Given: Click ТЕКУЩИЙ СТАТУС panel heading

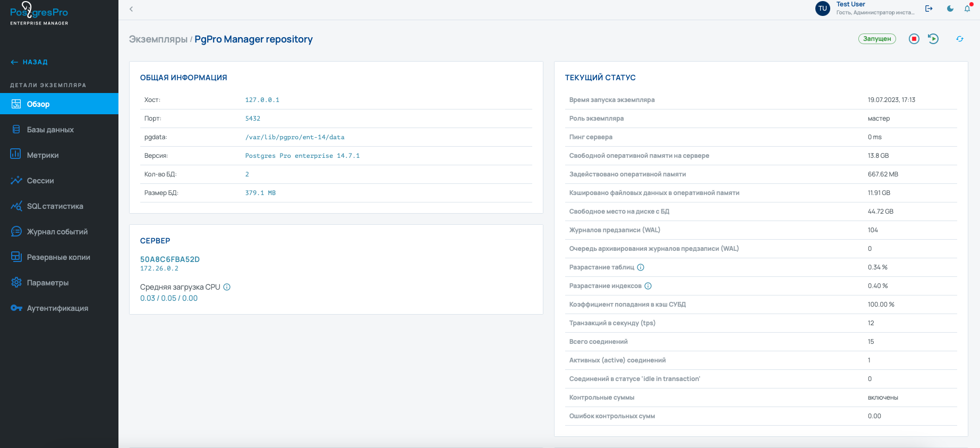Looking at the screenshot, I should 600,78.
